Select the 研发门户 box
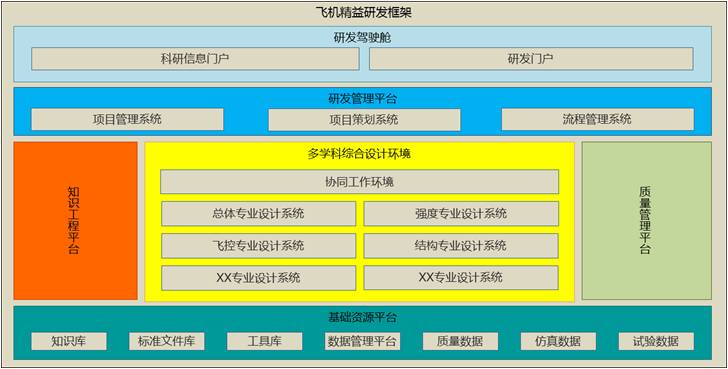 coord(531,59)
